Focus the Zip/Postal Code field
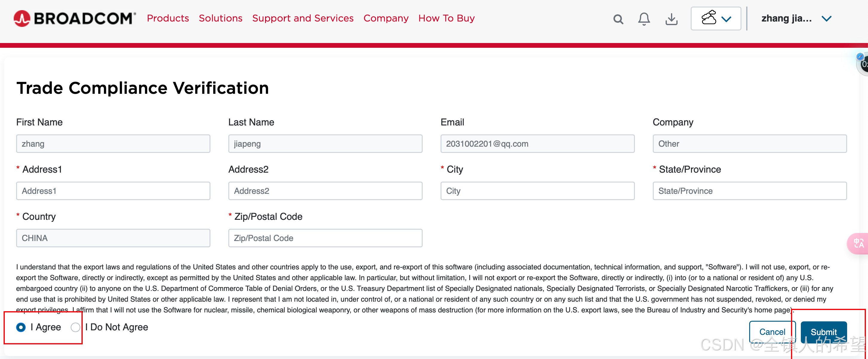 pyautogui.click(x=325, y=238)
